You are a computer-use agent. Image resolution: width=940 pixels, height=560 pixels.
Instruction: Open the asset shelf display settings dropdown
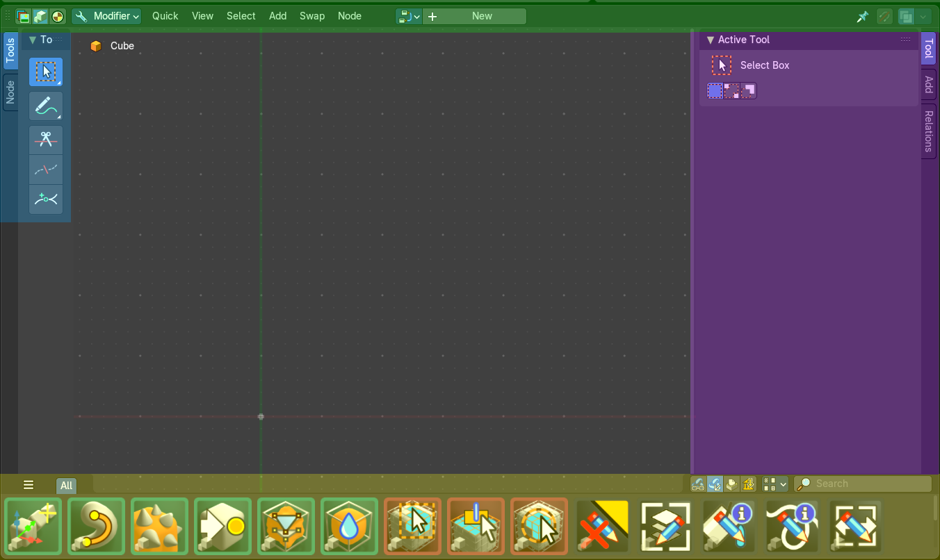pyautogui.click(x=775, y=484)
